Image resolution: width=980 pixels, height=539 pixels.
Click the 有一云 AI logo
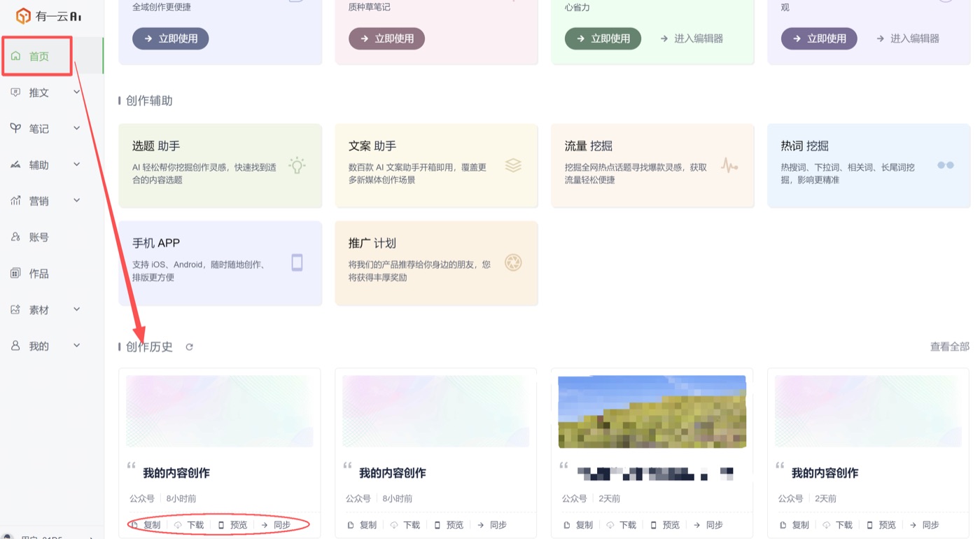coord(48,15)
